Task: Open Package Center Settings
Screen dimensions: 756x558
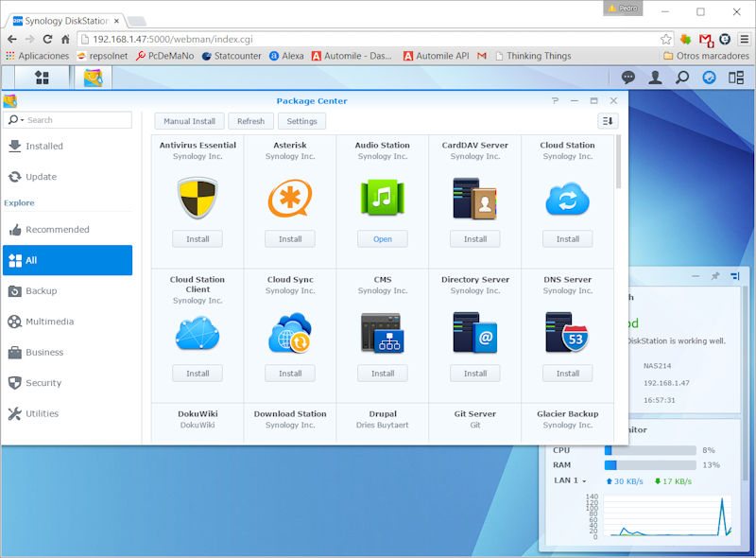Action: coord(301,121)
